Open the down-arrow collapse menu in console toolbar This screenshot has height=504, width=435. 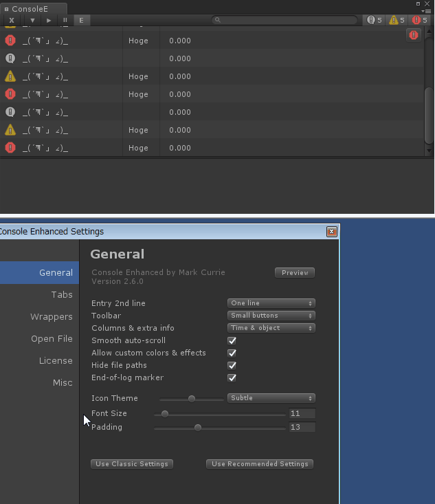point(32,20)
